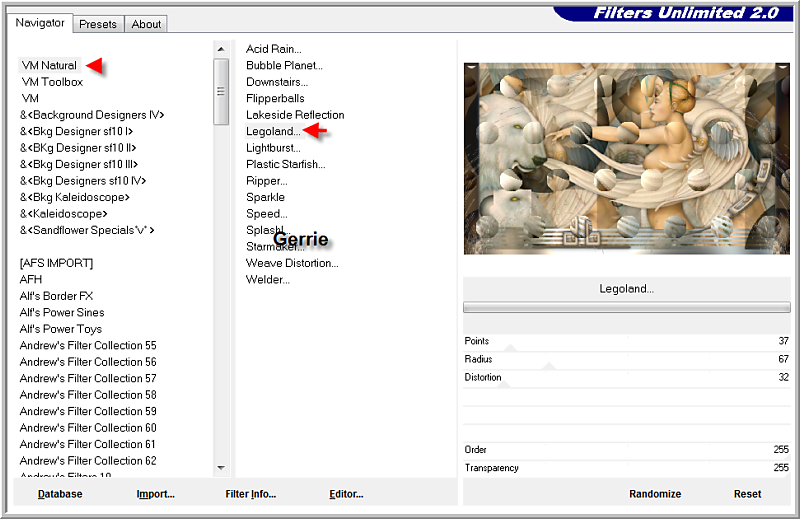Select the VM Toolbox category
The height and width of the screenshot is (519, 800).
click(52, 82)
